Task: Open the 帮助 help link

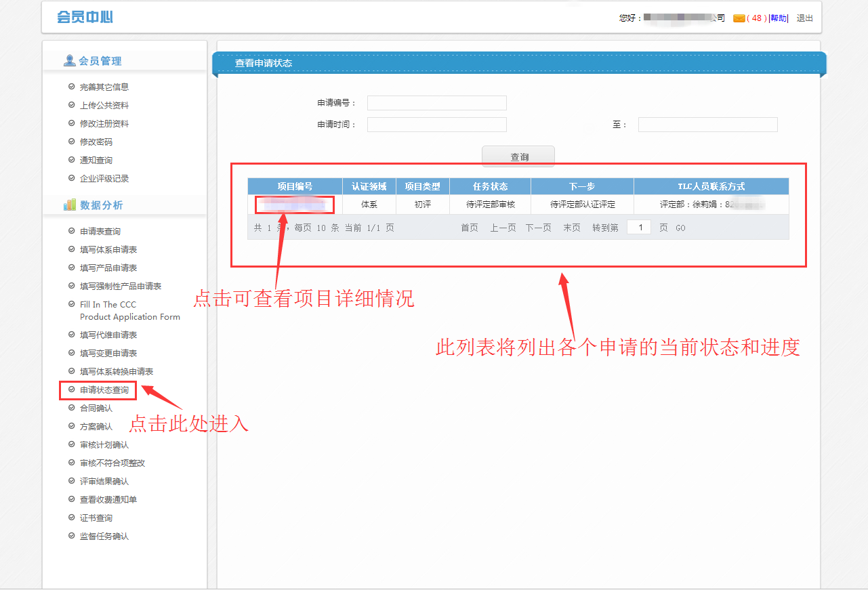Action: (779, 18)
